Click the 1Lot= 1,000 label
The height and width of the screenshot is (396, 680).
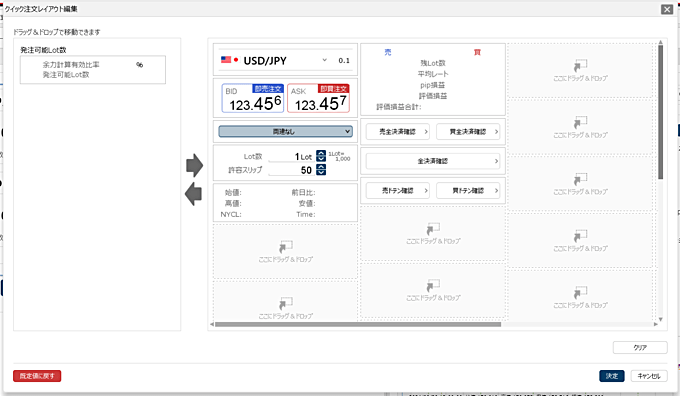339,156
